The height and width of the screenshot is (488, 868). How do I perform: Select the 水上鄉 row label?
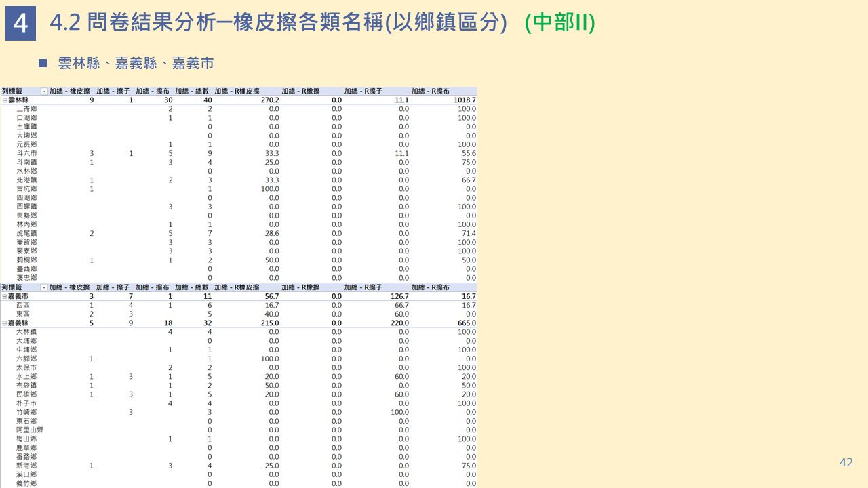coord(26,376)
